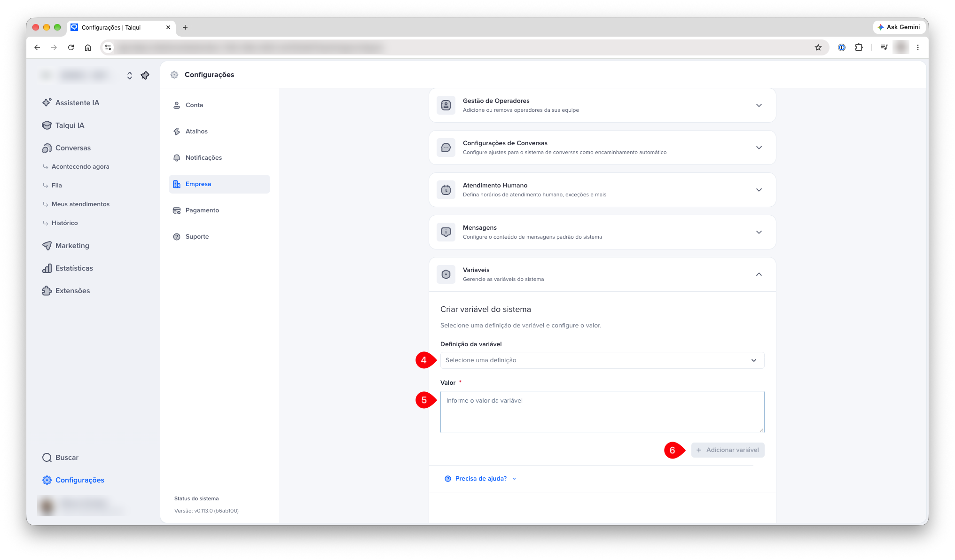955x560 pixels.
Task: Open Status do sistema link
Action: [x=196, y=498]
